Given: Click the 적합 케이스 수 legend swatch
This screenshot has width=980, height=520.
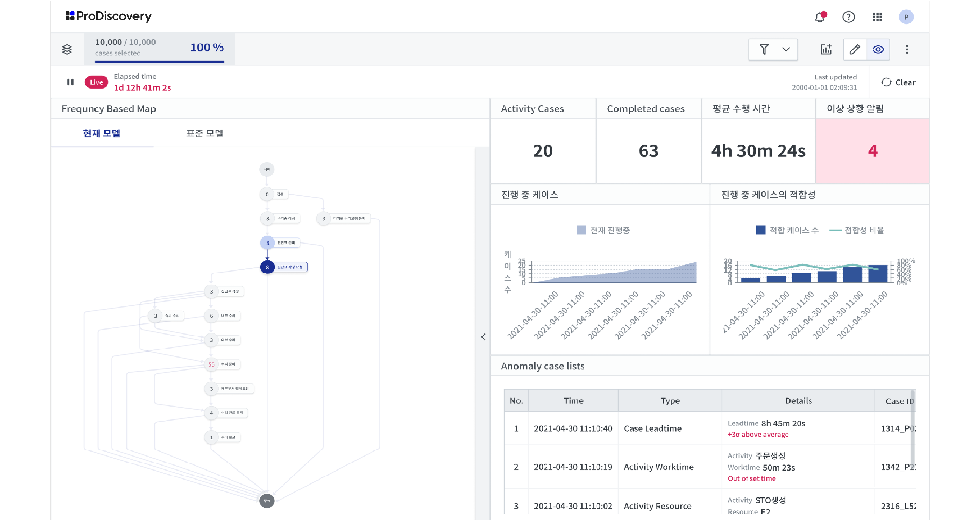Looking at the screenshot, I should [760, 230].
